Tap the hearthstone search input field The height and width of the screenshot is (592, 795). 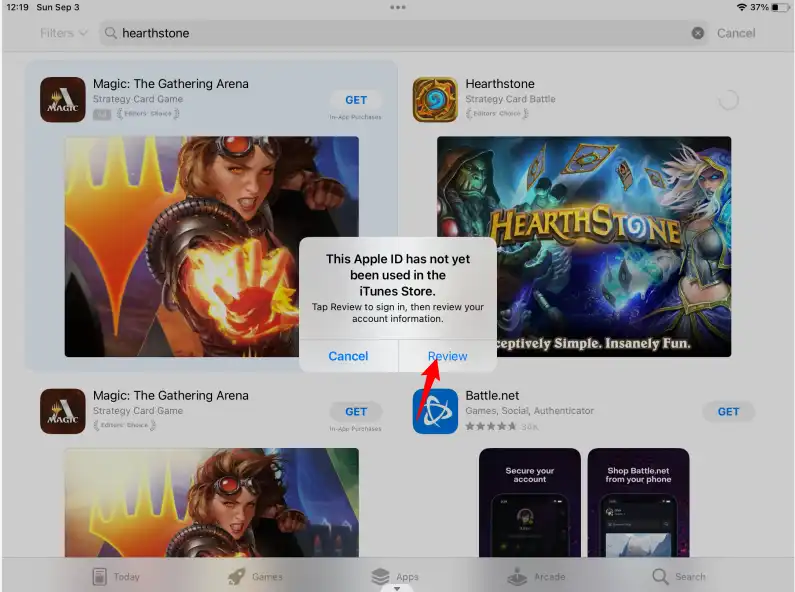tap(400, 33)
